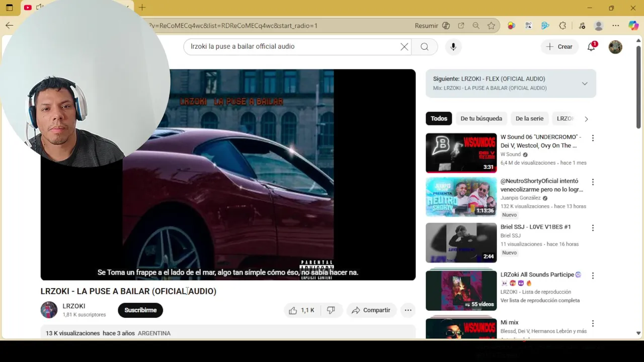Viewport: 644px width, 362px height.
Task: Like the video with thumbs up 1,1 K
Action: (302, 310)
